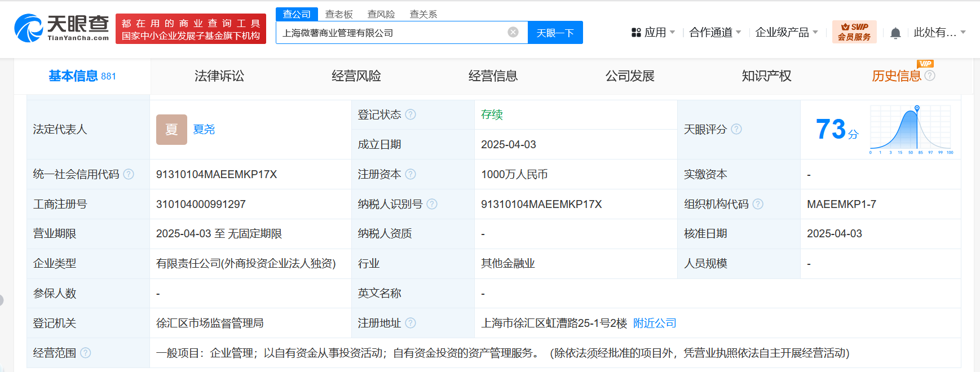Select the 查关系 search tab

pyautogui.click(x=423, y=14)
